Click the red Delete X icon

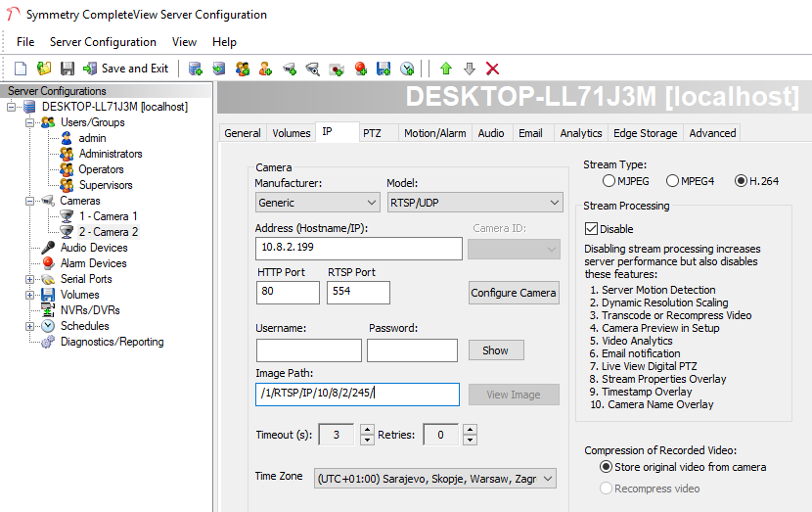(493, 69)
